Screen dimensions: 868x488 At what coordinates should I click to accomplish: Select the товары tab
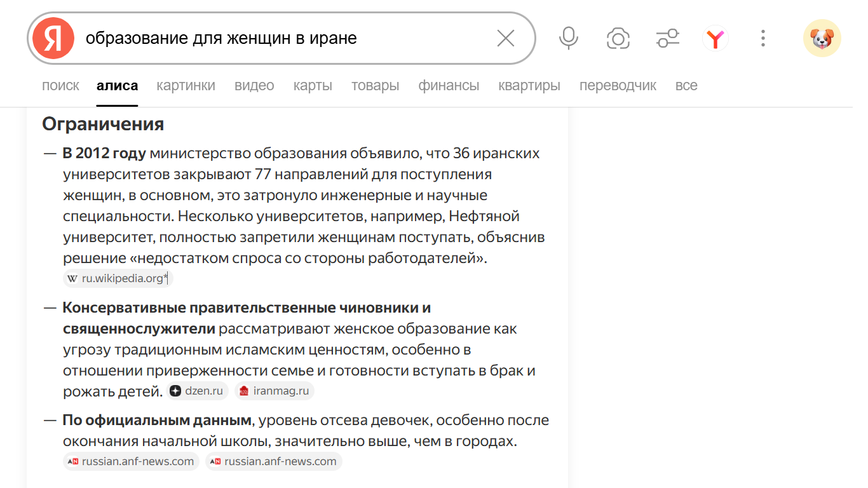pos(375,86)
